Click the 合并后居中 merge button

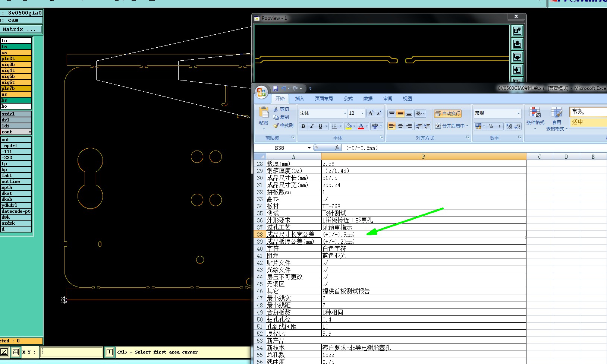[x=450, y=126]
